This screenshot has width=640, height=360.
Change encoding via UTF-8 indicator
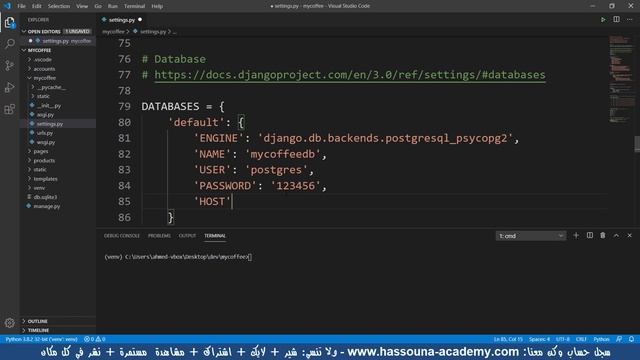click(x=563, y=339)
